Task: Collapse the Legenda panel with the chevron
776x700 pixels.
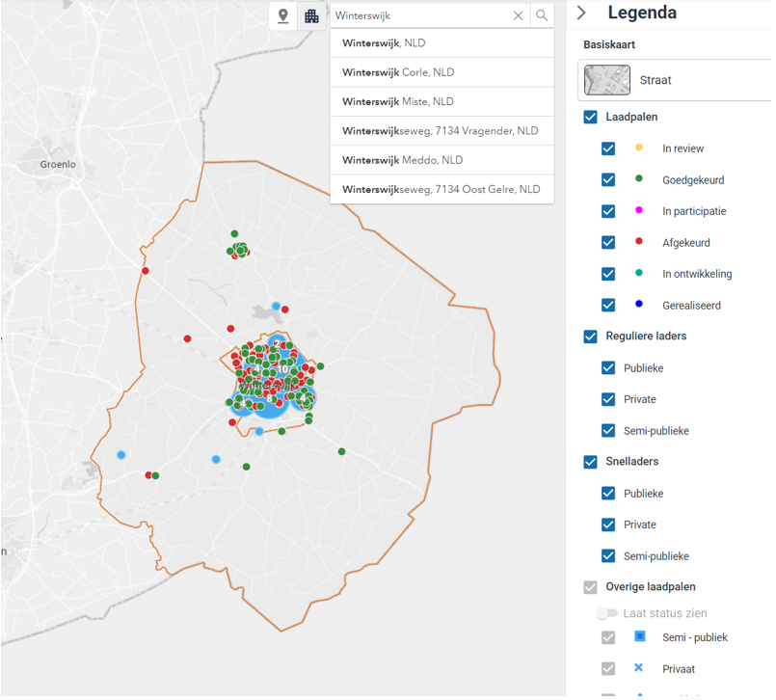Action: 581,13
